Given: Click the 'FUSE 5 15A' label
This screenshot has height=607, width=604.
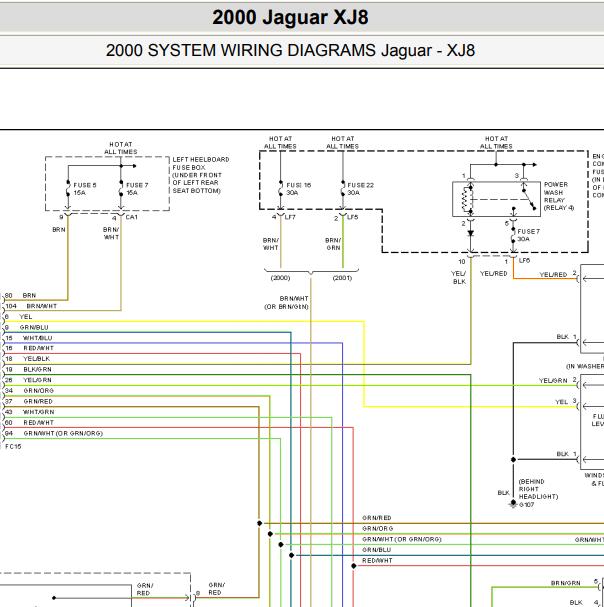Looking at the screenshot, I should (85, 189).
